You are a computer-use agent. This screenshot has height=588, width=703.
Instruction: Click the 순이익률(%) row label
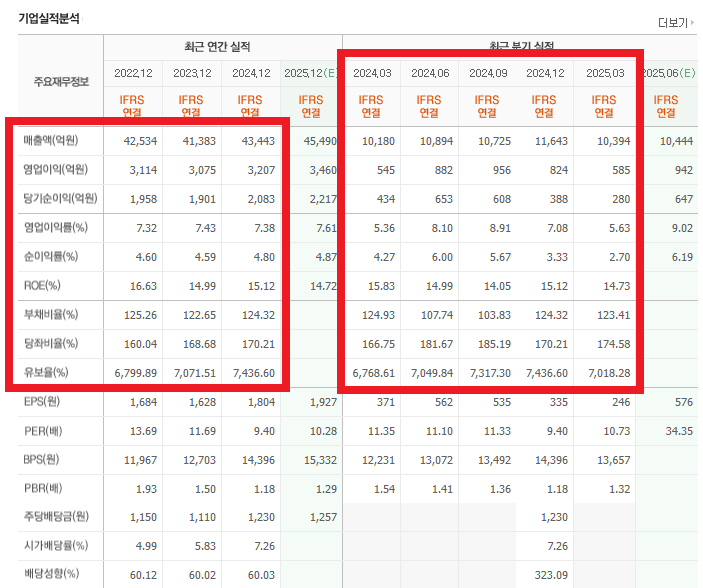point(51,256)
